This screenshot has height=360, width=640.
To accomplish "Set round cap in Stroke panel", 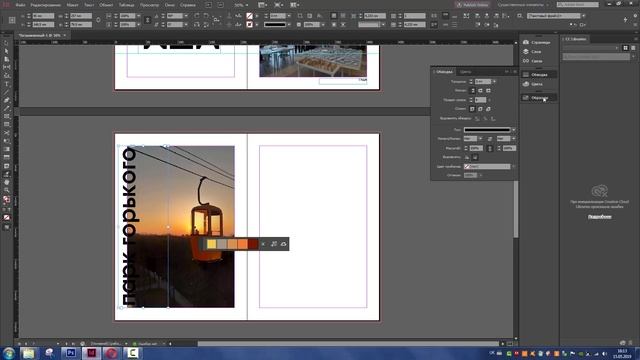I will (x=480, y=91).
